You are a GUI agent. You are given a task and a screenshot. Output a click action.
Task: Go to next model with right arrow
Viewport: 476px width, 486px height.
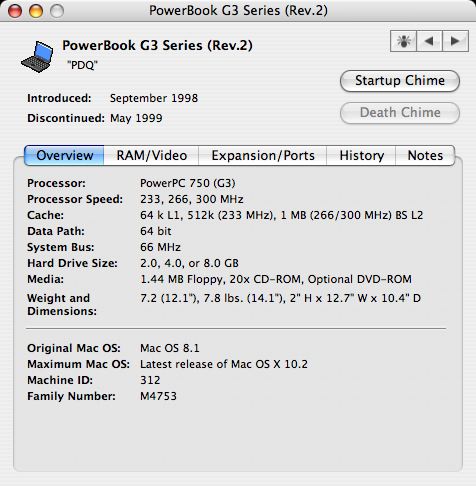(x=455, y=41)
